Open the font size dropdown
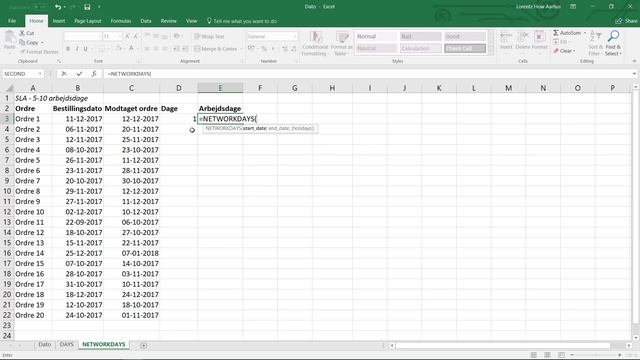The image size is (640, 360). (120, 37)
